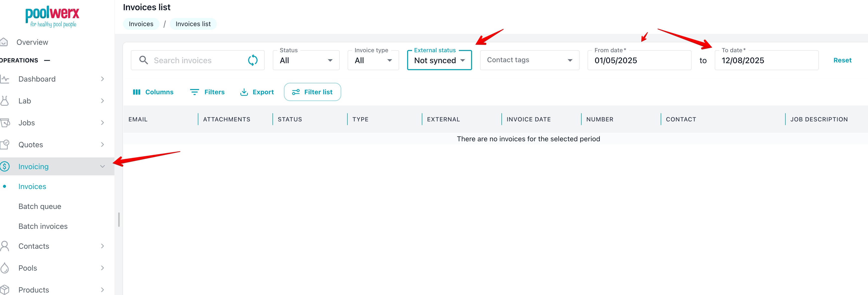
Task: Sort by the ATTACHMENTS column header
Action: [226, 119]
